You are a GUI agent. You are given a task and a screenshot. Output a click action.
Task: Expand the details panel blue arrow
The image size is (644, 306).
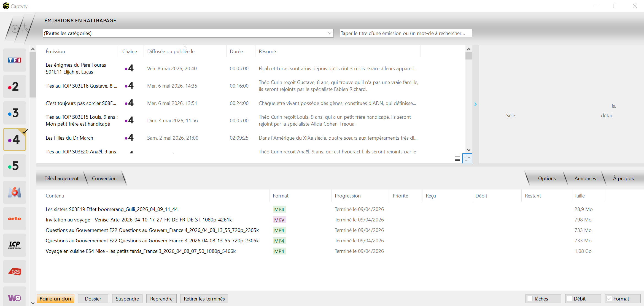click(475, 104)
